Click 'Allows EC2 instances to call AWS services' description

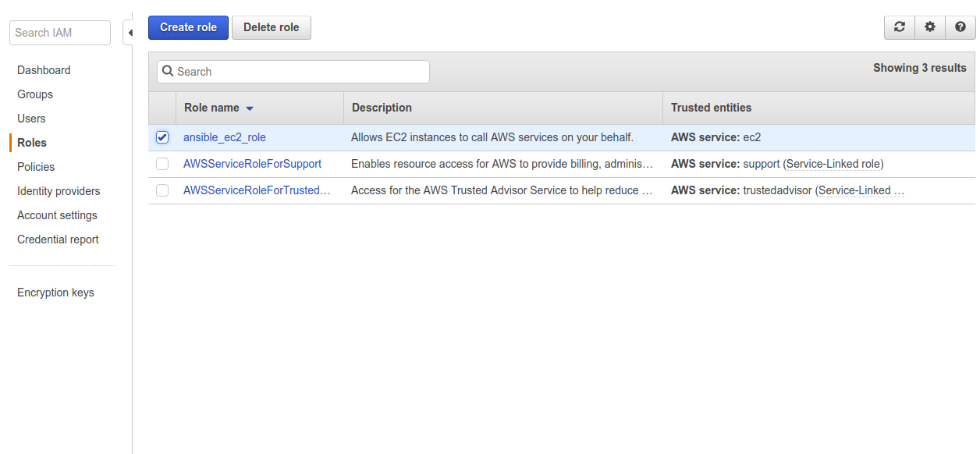(x=492, y=137)
